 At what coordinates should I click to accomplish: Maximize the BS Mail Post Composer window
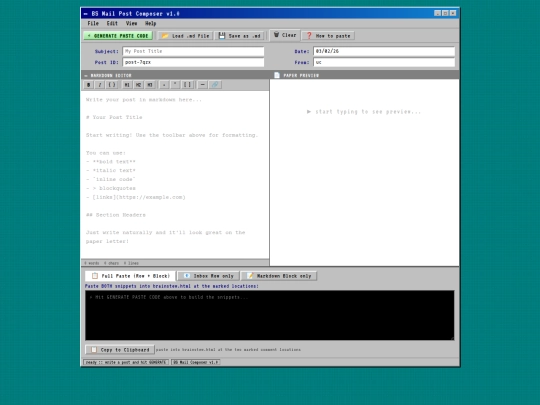[445, 13]
